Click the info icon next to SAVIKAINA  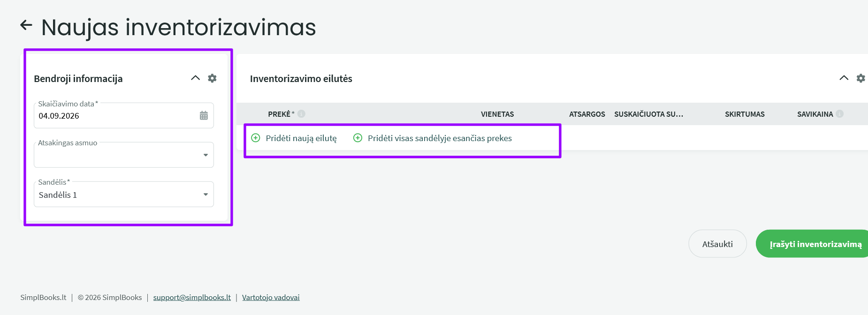(839, 113)
